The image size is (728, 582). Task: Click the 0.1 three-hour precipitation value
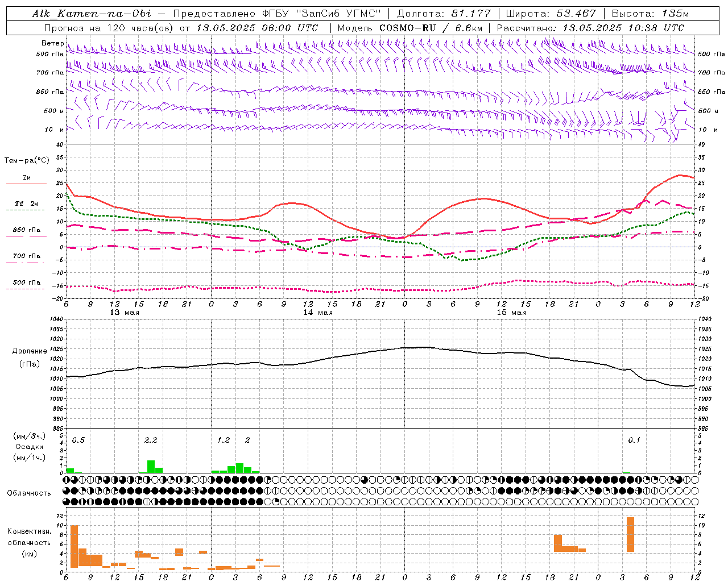click(x=634, y=440)
